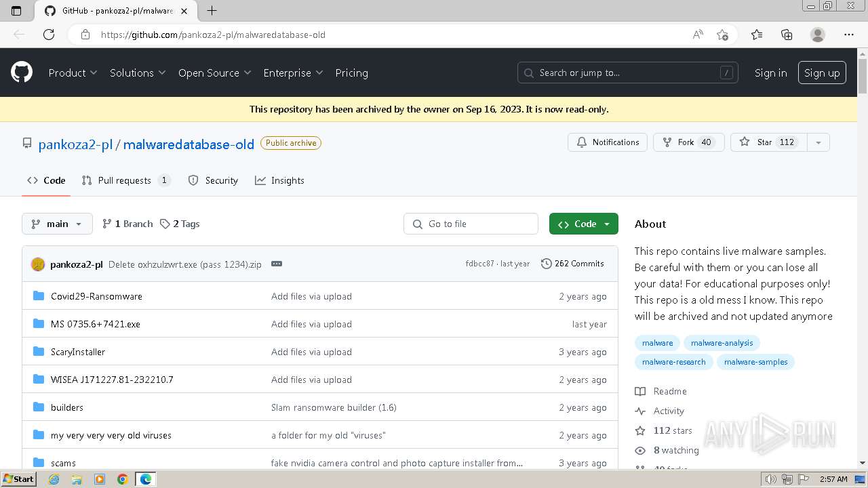Viewport: 868px width, 488px height.
Task: Click the volume icon in system tray
Action: [770, 479]
